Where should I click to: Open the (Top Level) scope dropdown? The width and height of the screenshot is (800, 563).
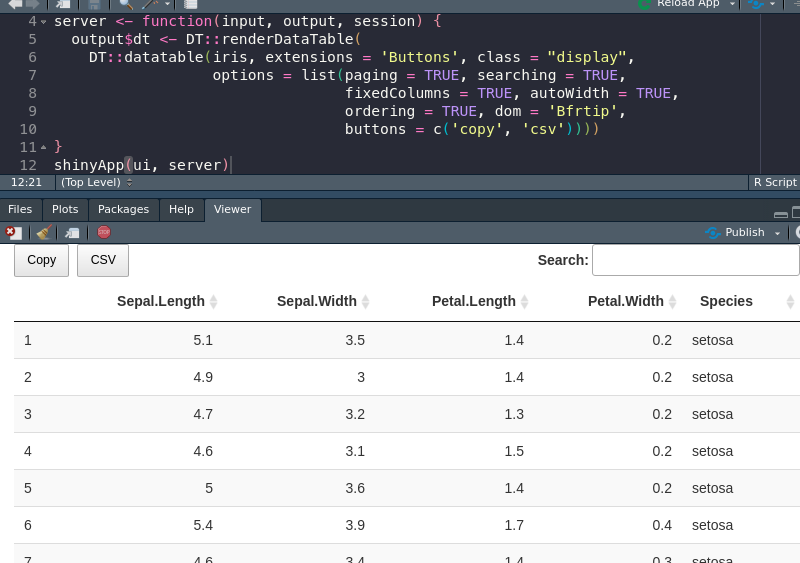tap(96, 182)
